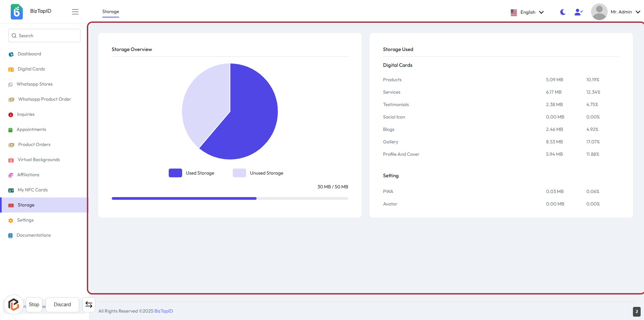Switch to dark mode moon icon
This screenshot has width=644, height=320.
click(x=563, y=12)
